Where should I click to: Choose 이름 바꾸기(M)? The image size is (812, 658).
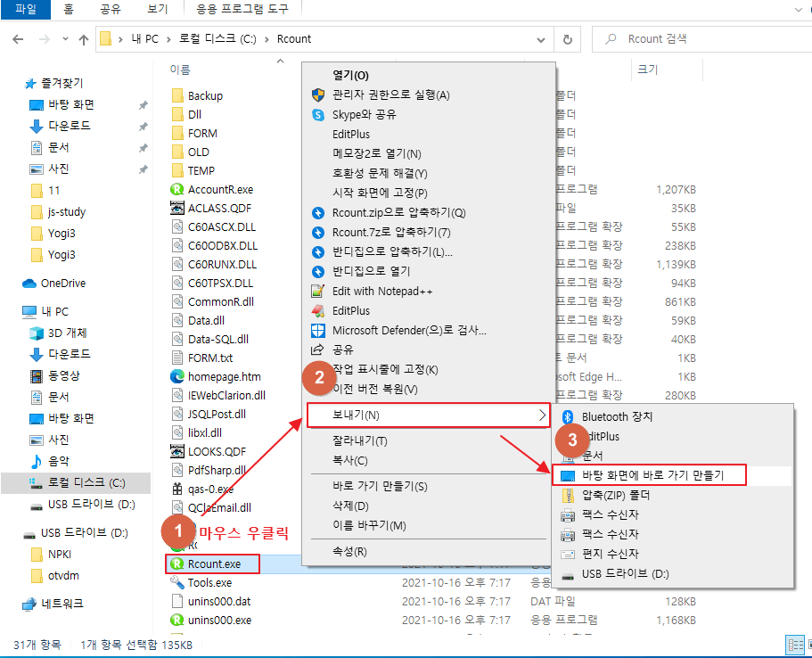coord(369,526)
